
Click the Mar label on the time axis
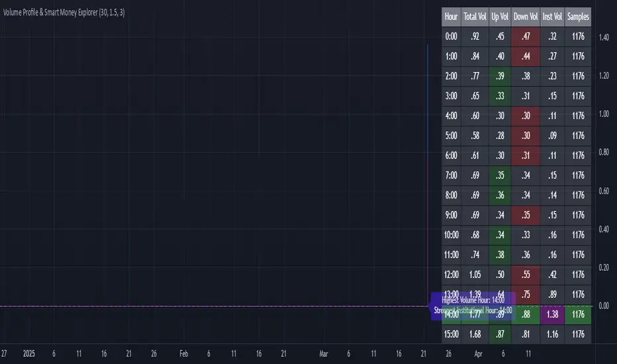pos(324,354)
